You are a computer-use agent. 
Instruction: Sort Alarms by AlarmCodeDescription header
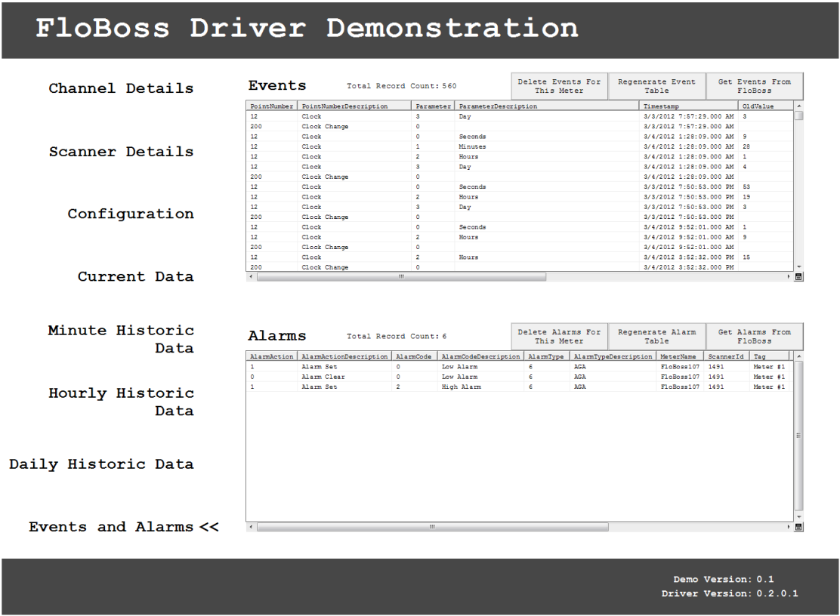(x=480, y=356)
